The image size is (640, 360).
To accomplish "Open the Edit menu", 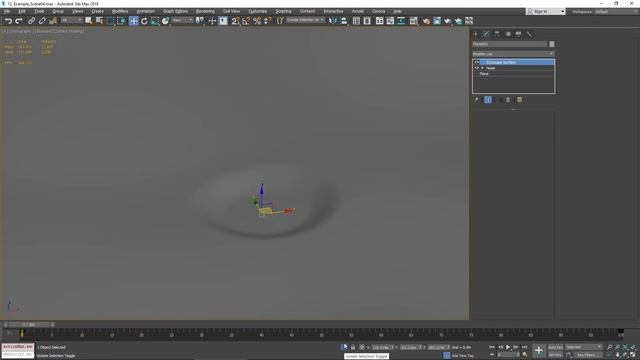I will (22, 11).
